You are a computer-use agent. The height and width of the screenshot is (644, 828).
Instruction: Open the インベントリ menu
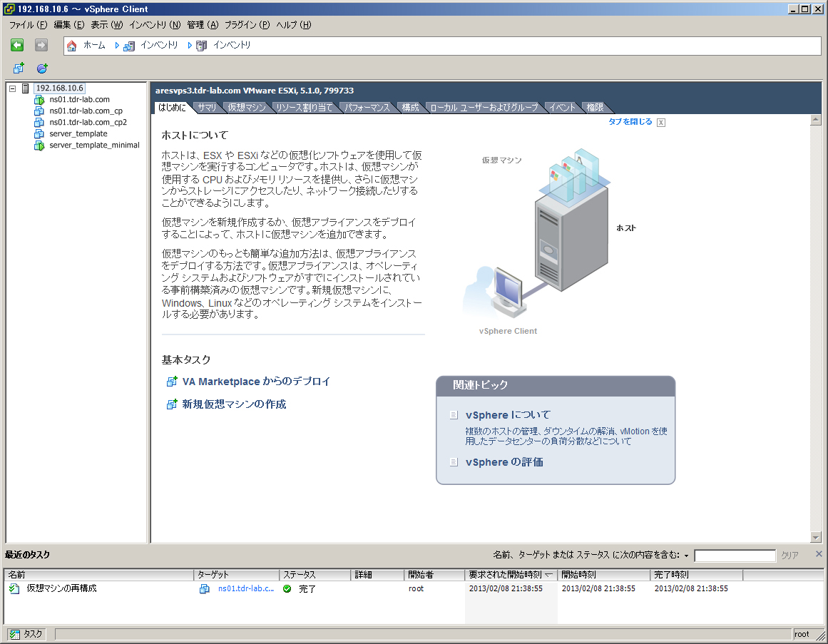click(x=155, y=25)
